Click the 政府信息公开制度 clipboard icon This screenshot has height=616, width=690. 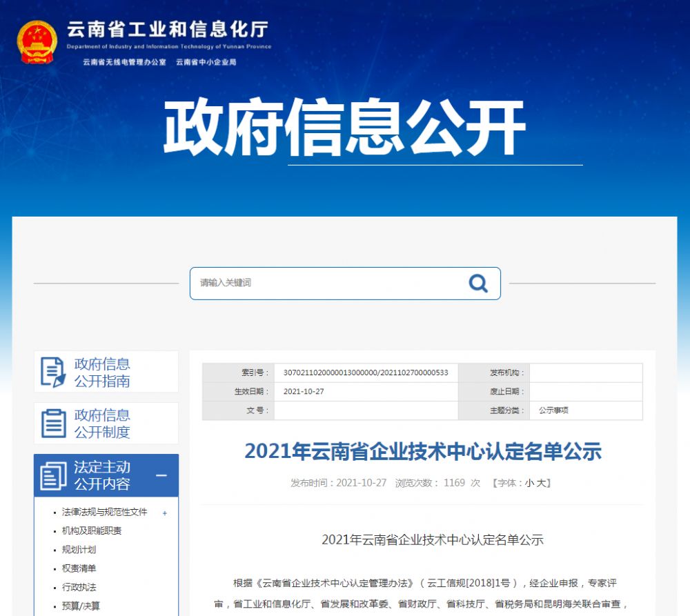(53, 423)
